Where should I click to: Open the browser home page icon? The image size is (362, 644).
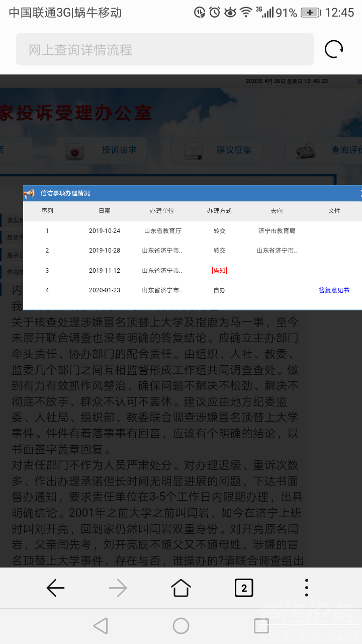click(181, 588)
